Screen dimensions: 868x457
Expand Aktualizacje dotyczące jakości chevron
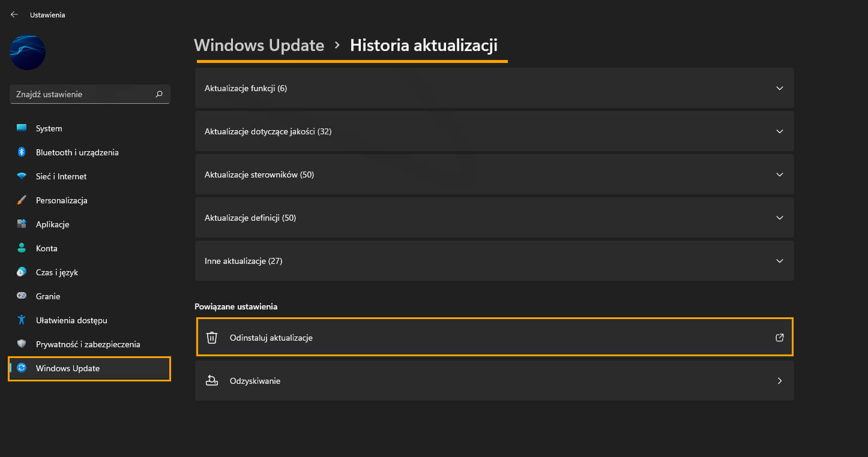click(x=780, y=131)
